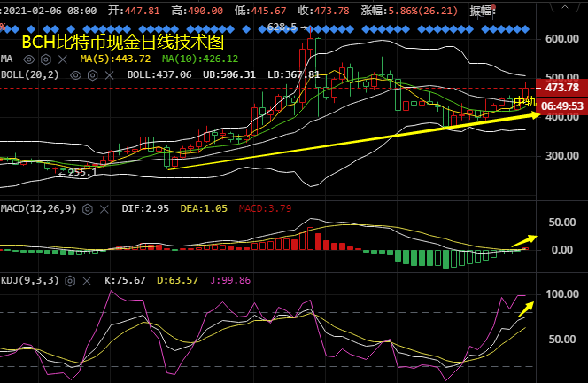Toggle MA indicator visibility eye icon
Viewport: 588px width, 383px height.
[x=30, y=59]
